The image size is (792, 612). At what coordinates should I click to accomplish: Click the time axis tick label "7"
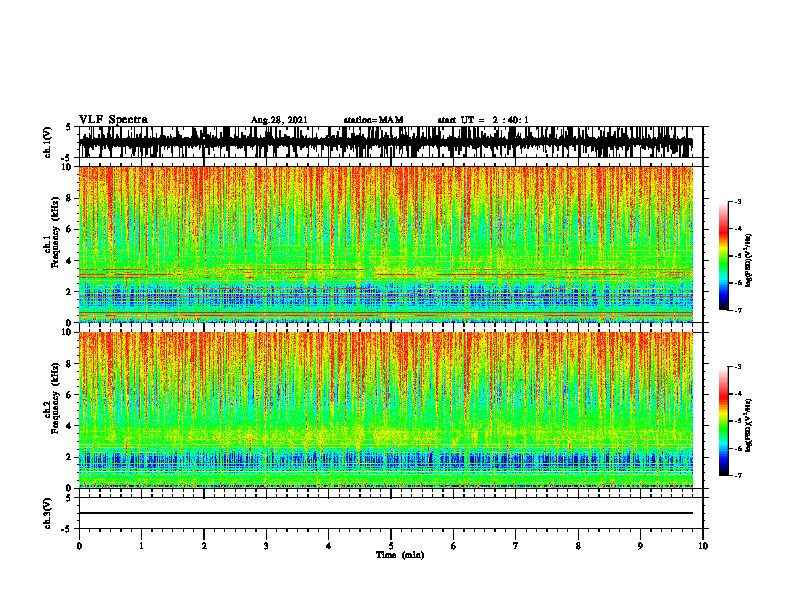(516, 546)
